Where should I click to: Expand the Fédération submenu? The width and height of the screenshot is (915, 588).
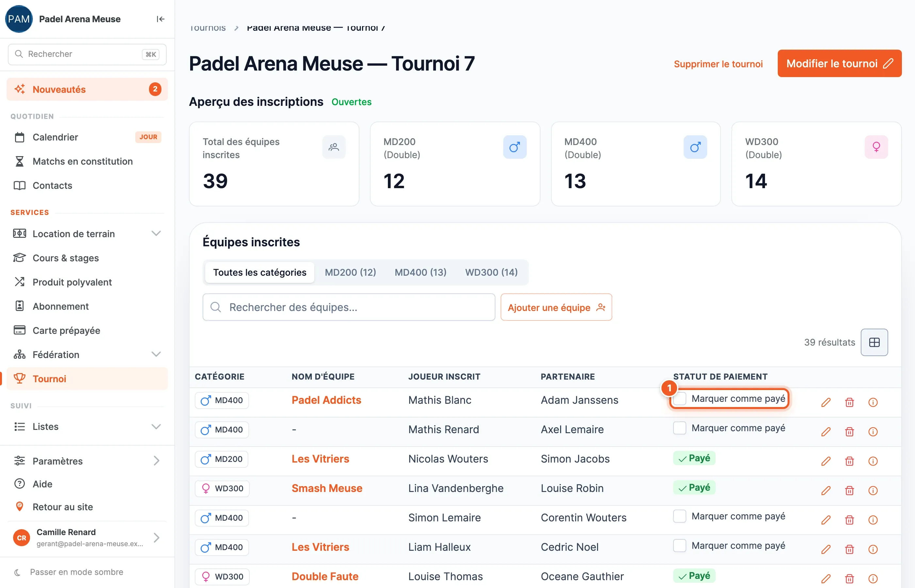point(87,355)
